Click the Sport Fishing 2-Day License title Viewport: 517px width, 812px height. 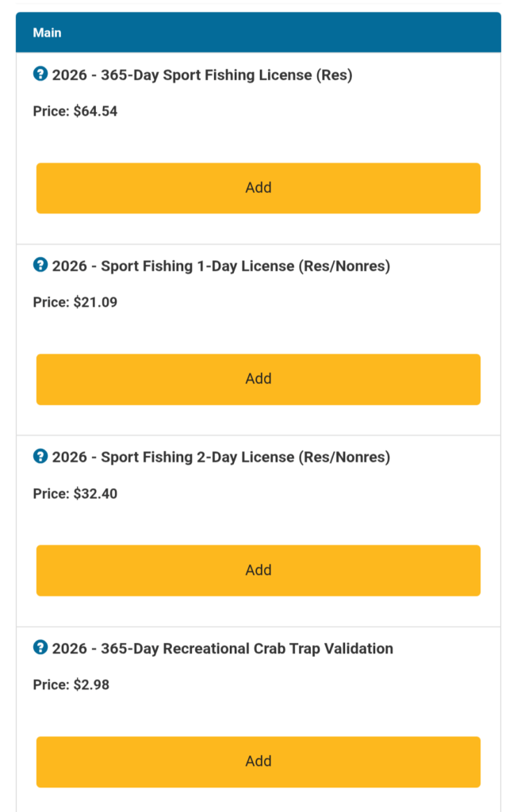pos(221,458)
